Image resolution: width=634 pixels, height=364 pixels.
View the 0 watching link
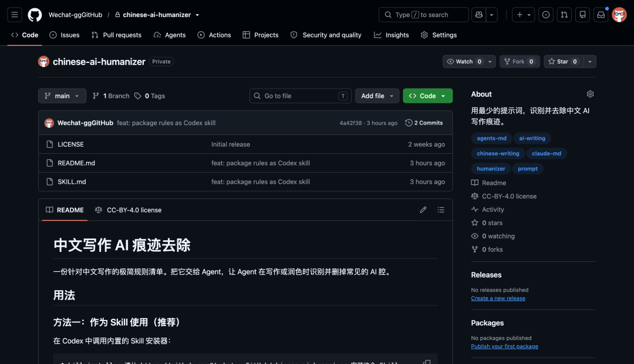tap(493, 236)
